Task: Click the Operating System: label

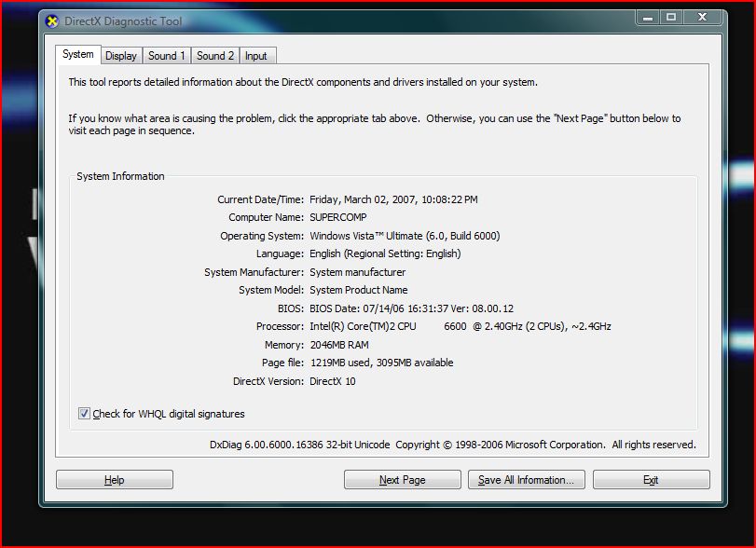Action: 262,236
